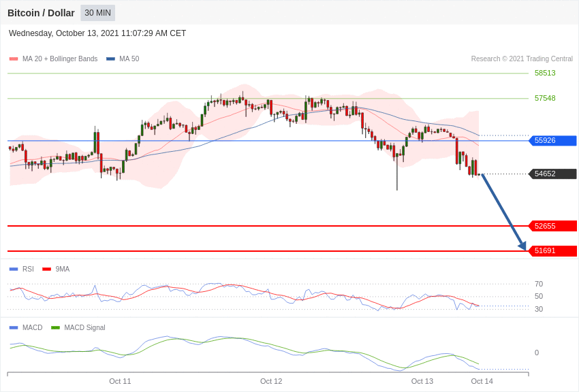Click 'Research © 2021 Trading Central' credit text
579x392 pixels.
pos(522,59)
